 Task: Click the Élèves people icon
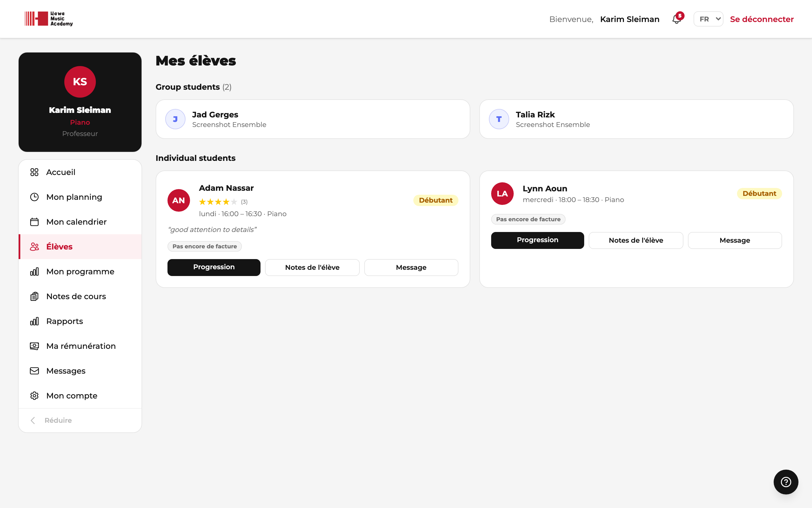(x=34, y=247)
